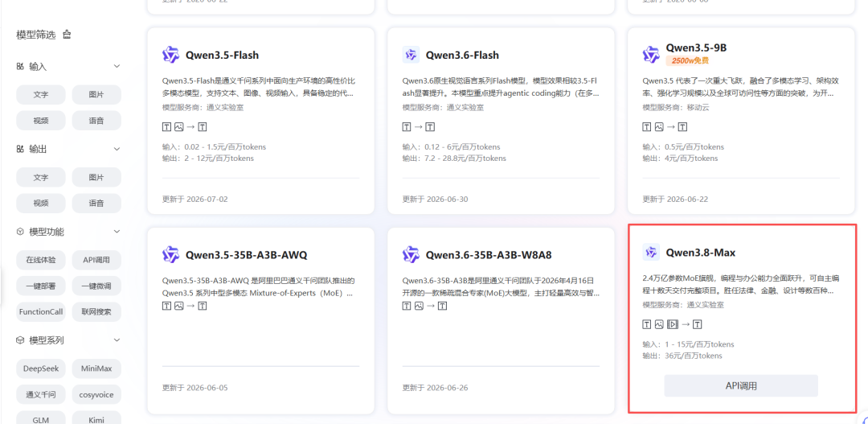
Task: Click the Qwen3.6-Flash card logo
Action: coord(411,55)
